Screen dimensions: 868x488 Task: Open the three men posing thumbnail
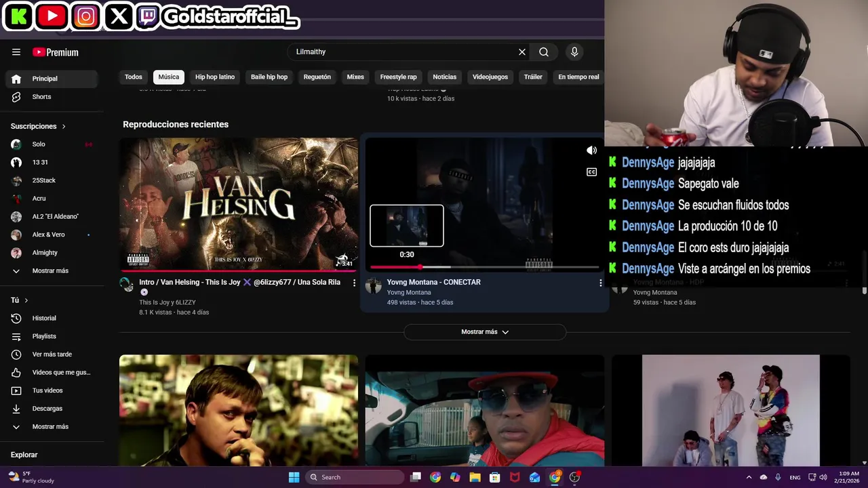coord(731,411)
